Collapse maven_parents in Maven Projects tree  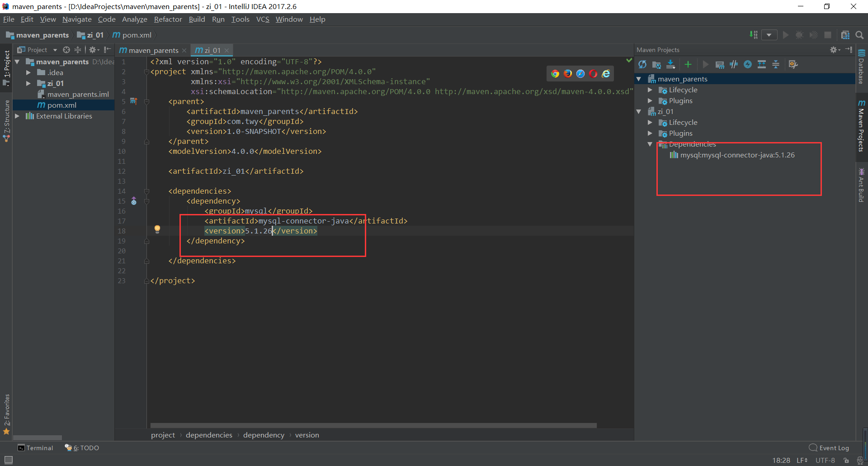[x=639, y=79]
